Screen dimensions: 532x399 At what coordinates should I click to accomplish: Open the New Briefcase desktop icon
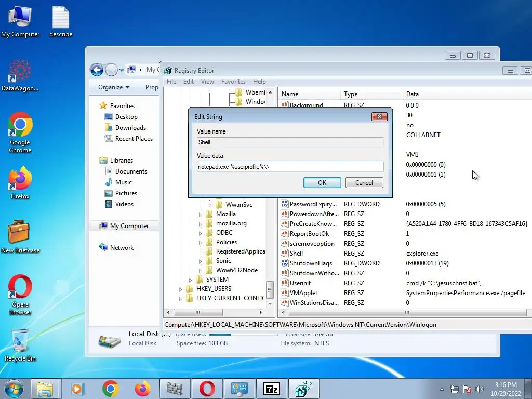pyautogui.click(x=20, y=237)
